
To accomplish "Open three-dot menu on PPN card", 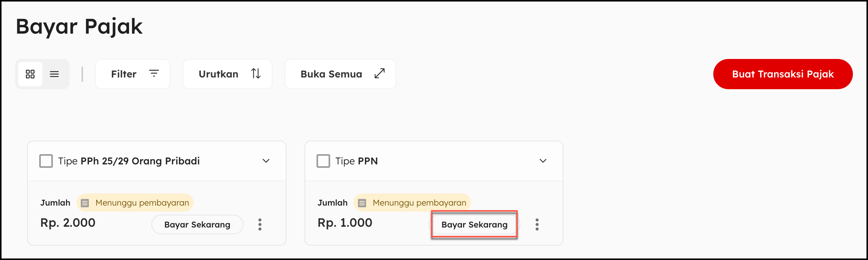I will pyautogui.click(x=537, y=224).
